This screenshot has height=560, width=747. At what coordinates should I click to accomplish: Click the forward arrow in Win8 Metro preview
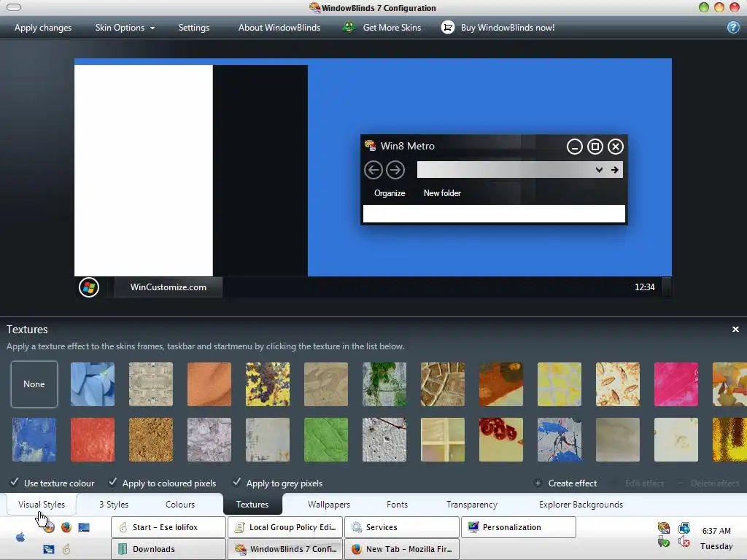[395, 170]
